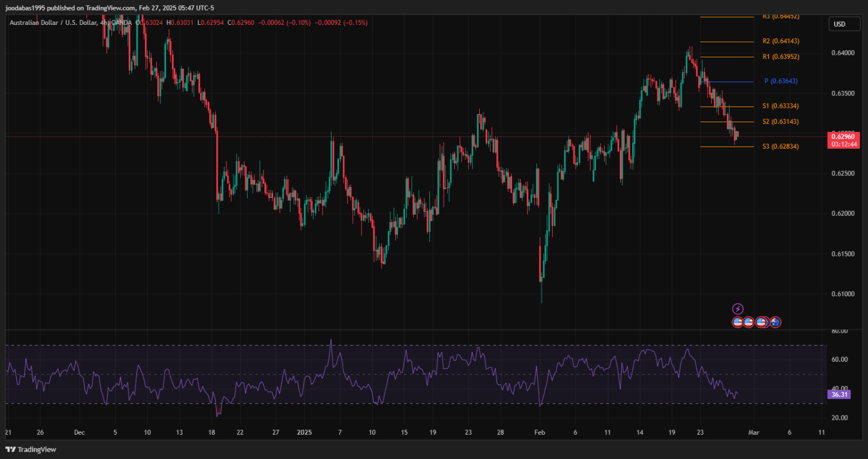Click the purple lightning bolt event icon
The image size is (868, 459).
[738, 309]
